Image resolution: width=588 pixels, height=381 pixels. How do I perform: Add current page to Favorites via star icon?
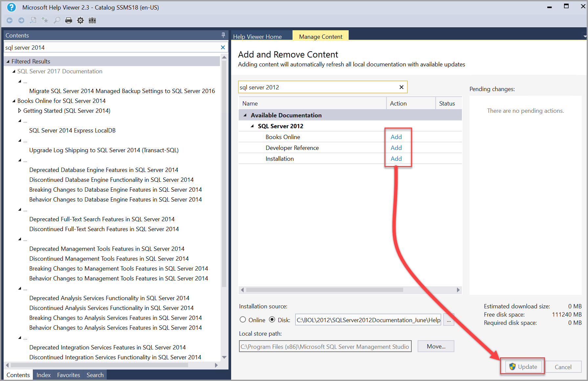[45, 20]
